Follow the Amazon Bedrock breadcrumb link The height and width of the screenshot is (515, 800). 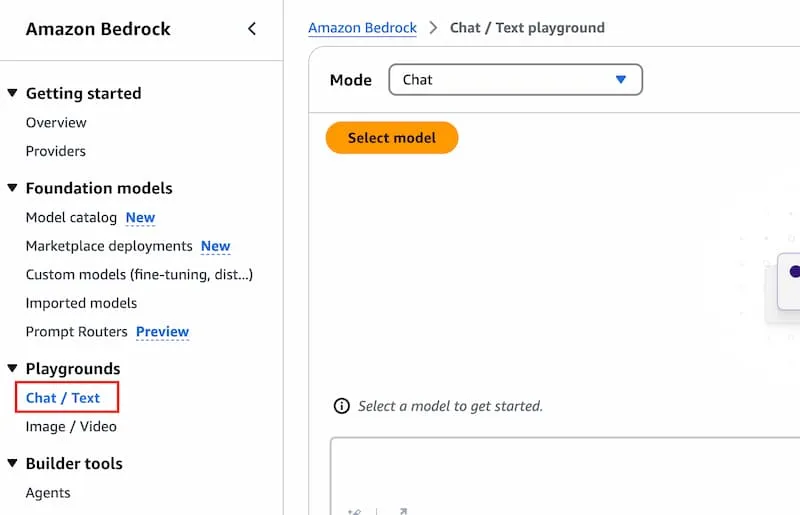point(362,28)
